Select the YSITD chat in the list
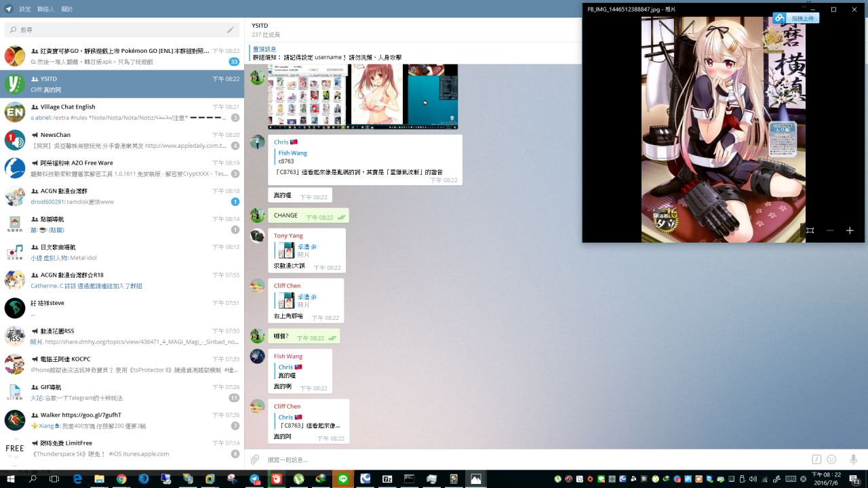Viewport: 868px width, 488px height. point(122,84)
